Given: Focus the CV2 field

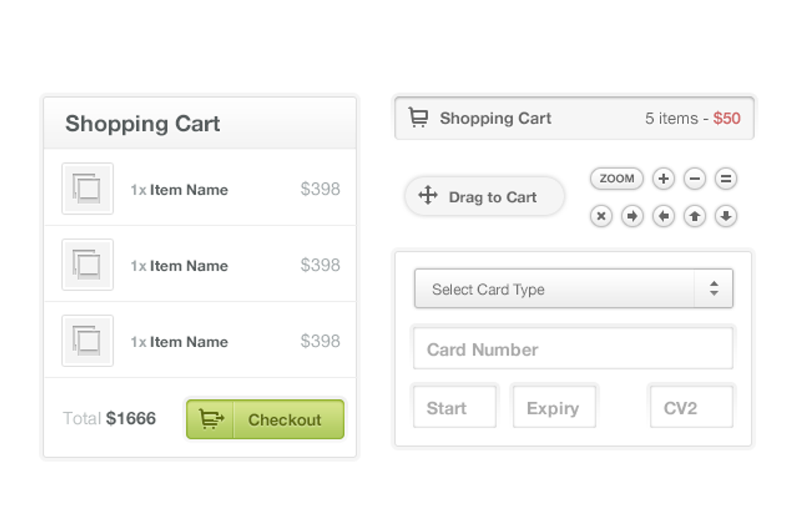Looking at the screenshot, I should pyautogui.click(x=692, y=408).
